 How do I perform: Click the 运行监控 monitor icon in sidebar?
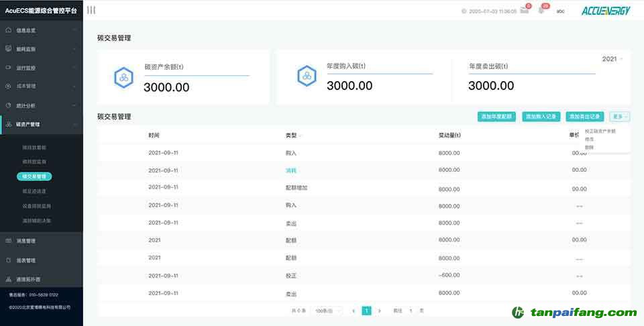coord(8,68)
